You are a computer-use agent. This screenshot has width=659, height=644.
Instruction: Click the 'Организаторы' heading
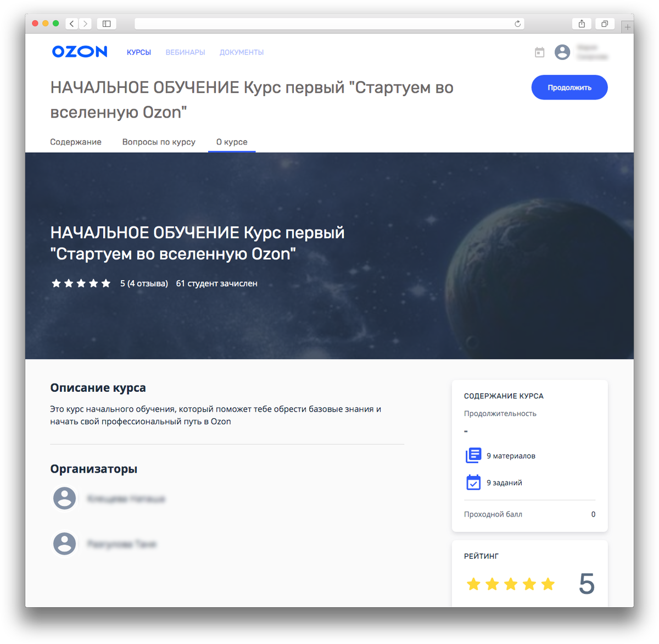coord(94,469)
